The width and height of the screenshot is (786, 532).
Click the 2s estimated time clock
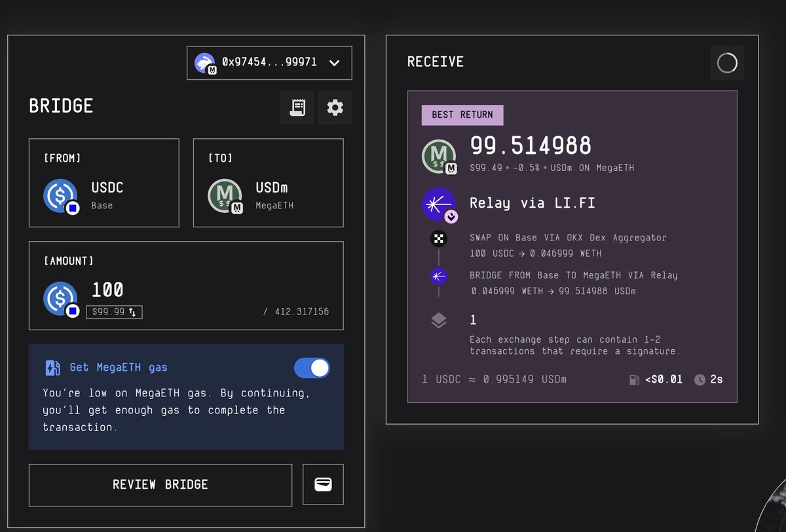pyautogui.click(x=709, y=379)
